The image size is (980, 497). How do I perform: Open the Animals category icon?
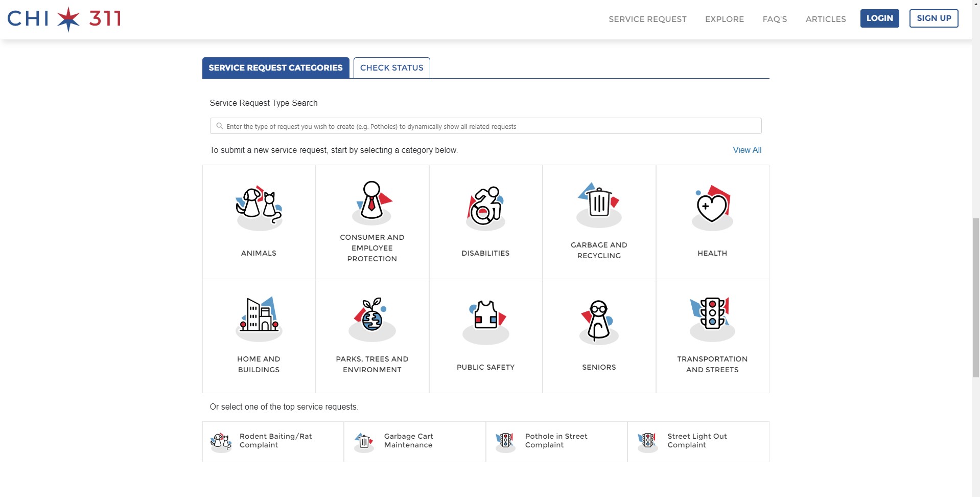[x=259, y=208]
